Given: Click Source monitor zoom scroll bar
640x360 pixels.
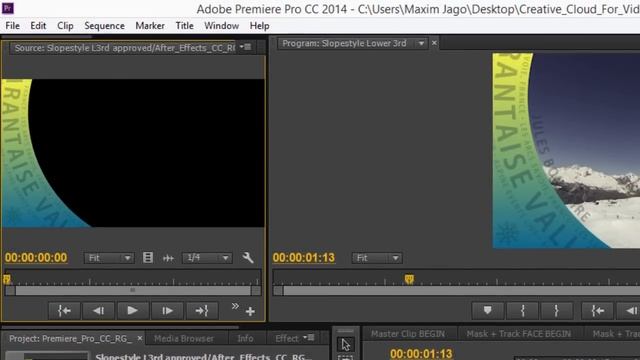Looking at the screenshot, I should 133,290.
